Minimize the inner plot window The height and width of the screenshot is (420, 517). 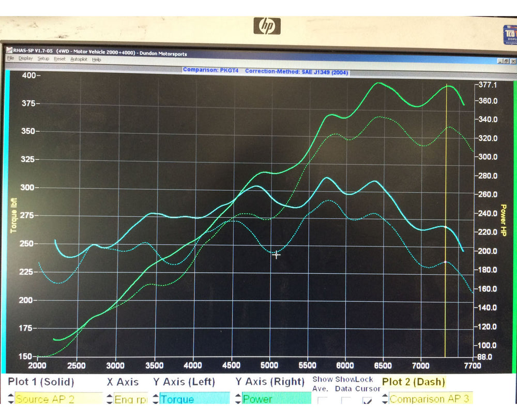tap(500, 61)
